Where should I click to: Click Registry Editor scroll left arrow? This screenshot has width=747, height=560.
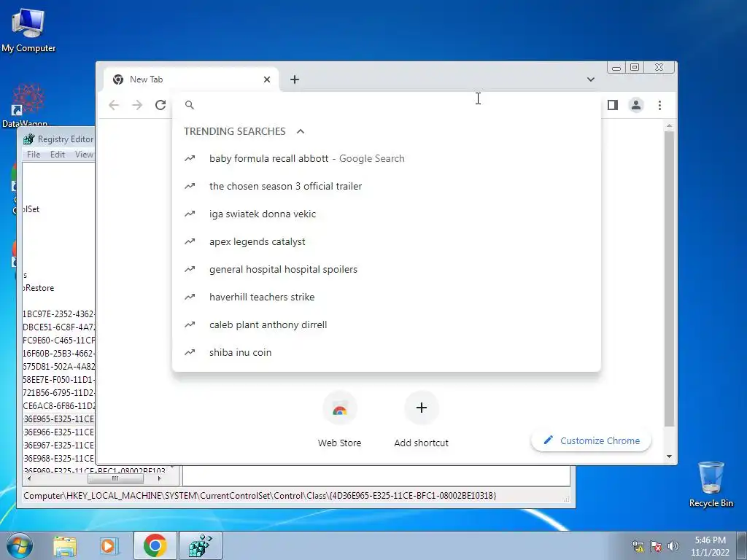click(29, 478)
